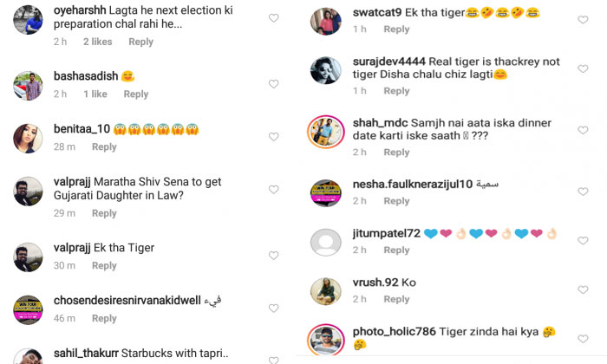This screenshot has height=364, width=607.
Task: Reply to bashasadish's comment
Action: [x=136, y=94]
